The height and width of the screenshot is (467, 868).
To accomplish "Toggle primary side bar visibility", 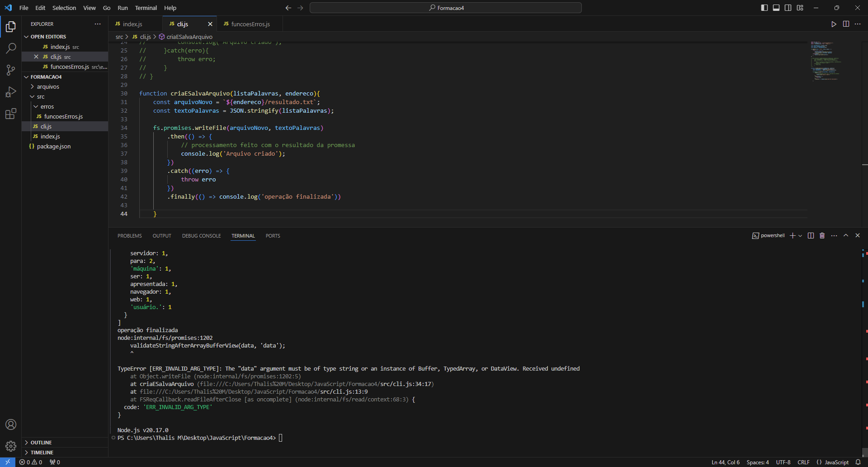I will pos(764,8).
